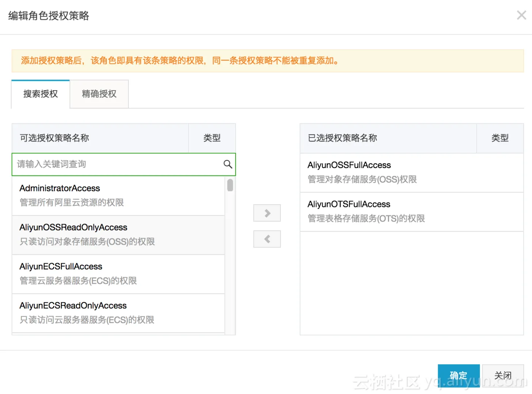The width and height of the screenshot is (532, 394).
Task: Click the 编辑角色授权策略 dialog title
Action: pos(49,16)
